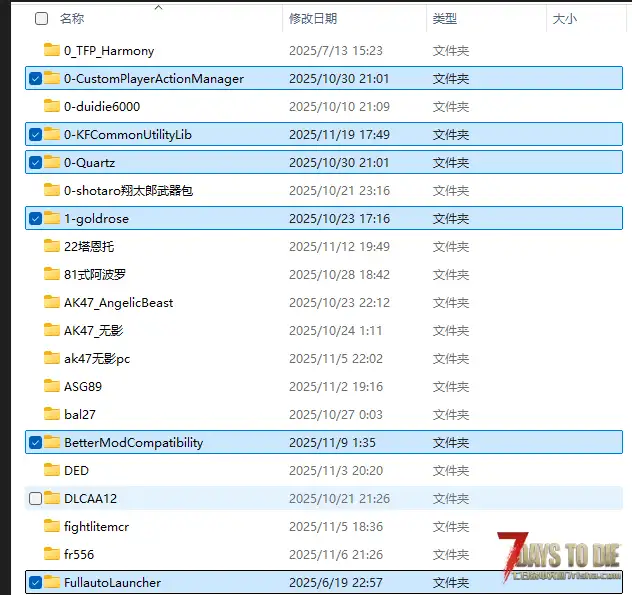Image resolution: width=632 pixels, height=595 pixels.
Task: Sort by the 类型 column header
Action: [x=445, y=18]
